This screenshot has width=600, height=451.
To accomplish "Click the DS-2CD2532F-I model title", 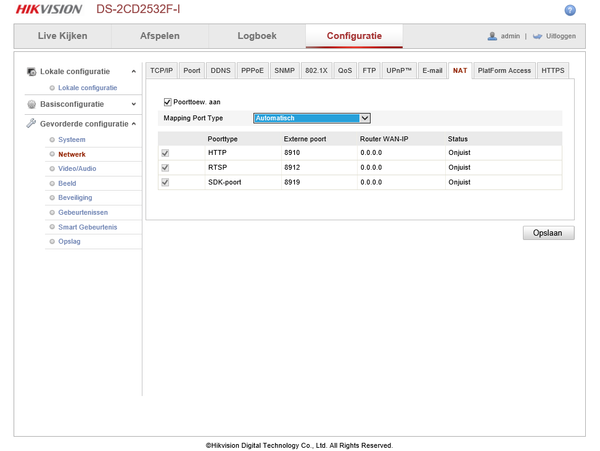I will point(138,9).
